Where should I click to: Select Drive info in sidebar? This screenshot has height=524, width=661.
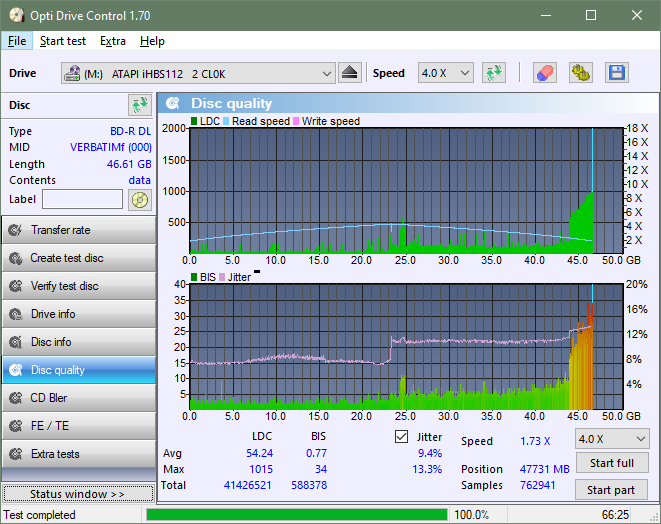[x=79, y=314]
